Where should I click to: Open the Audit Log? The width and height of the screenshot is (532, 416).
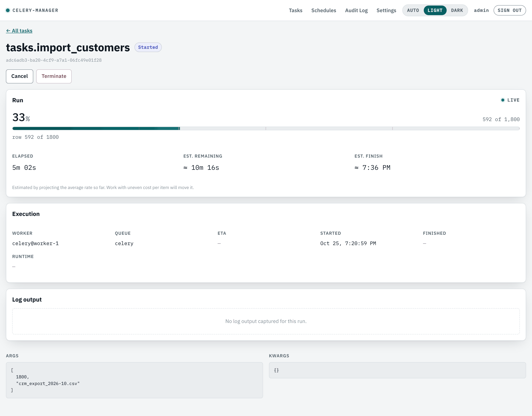(x=356, y=10)
